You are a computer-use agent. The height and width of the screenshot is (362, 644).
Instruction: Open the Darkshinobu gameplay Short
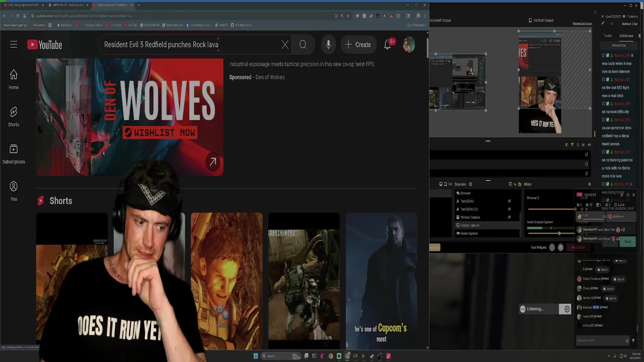pyautogui.click(x=304, y=280)
